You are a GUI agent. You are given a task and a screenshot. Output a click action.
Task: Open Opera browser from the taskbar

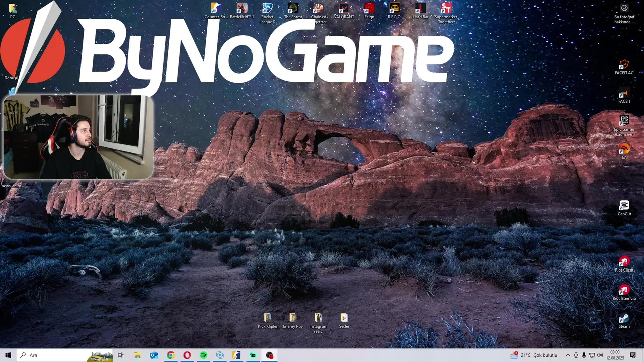pos(187,355)
